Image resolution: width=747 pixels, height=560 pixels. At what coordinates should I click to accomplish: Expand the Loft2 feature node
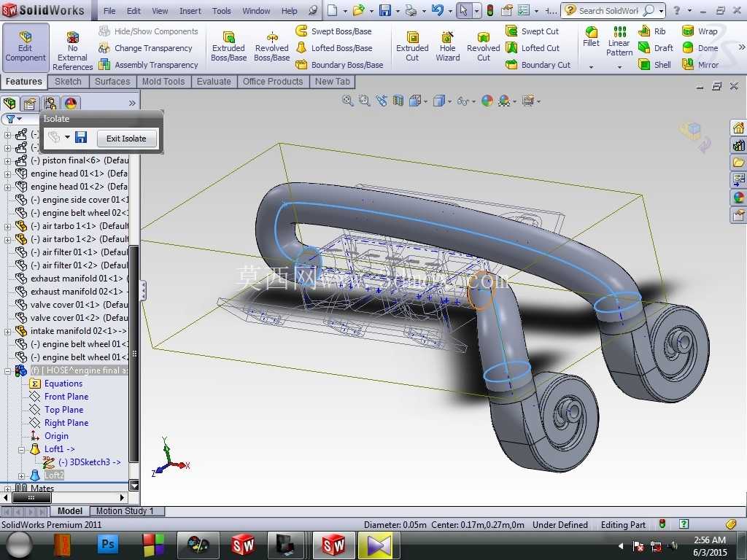pyautogui.click(x=21, y=475)
